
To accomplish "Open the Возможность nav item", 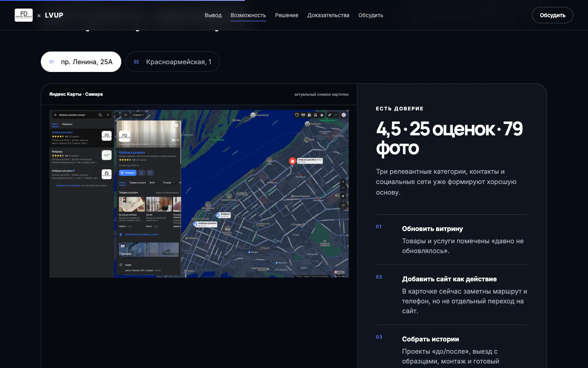I will pos(248,15).
